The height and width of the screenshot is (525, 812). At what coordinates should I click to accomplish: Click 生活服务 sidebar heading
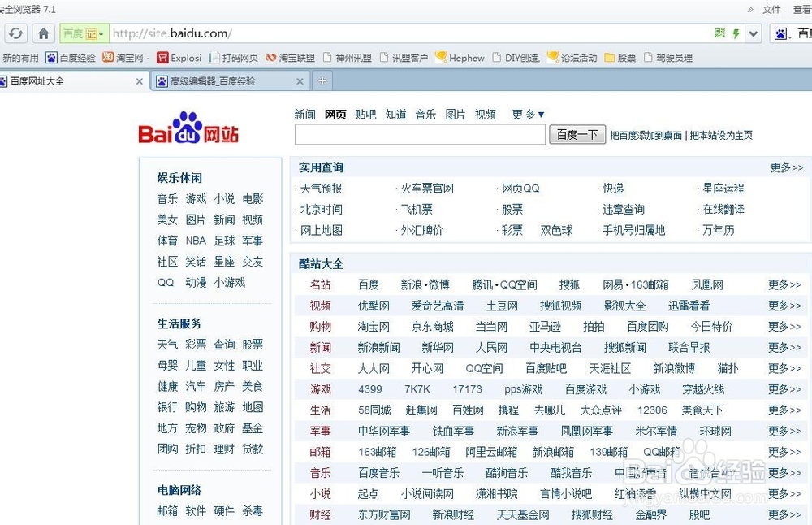179,324
